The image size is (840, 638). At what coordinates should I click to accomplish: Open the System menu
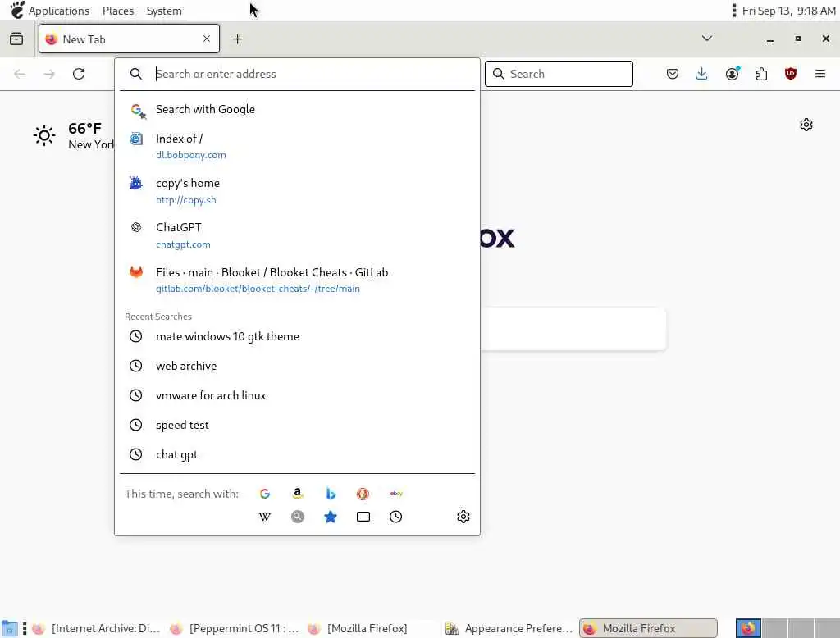[164, 11]
